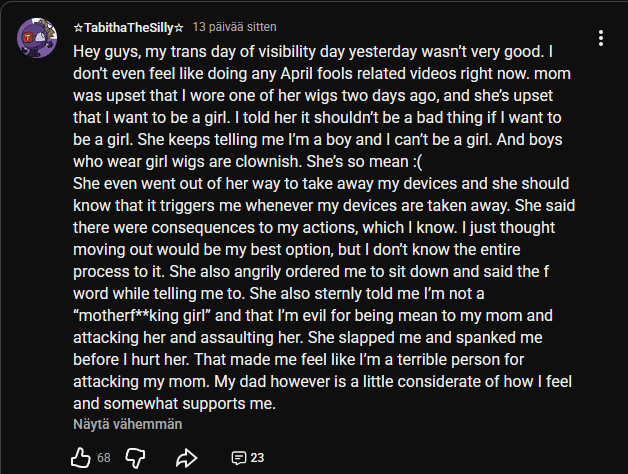Image resolution: width=628 pixels, height=474 pixels.
Task: Like the post with thumbs-up icon
Action: [x=82, y=458]
